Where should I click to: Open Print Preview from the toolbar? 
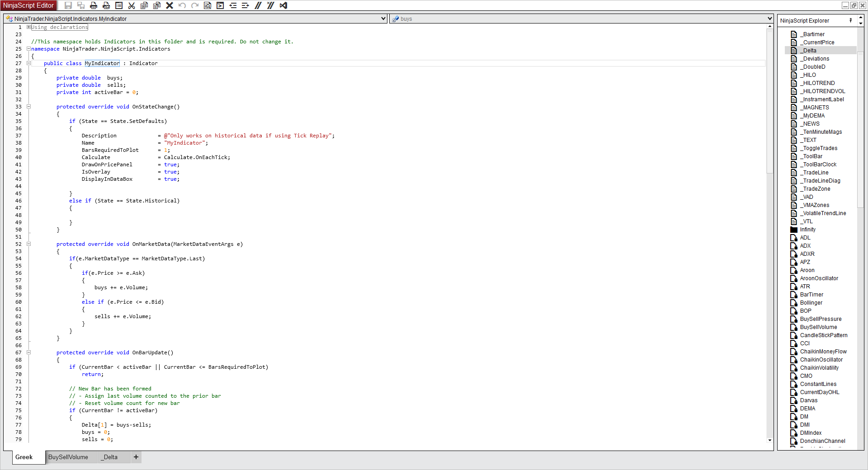pos(106,5)
